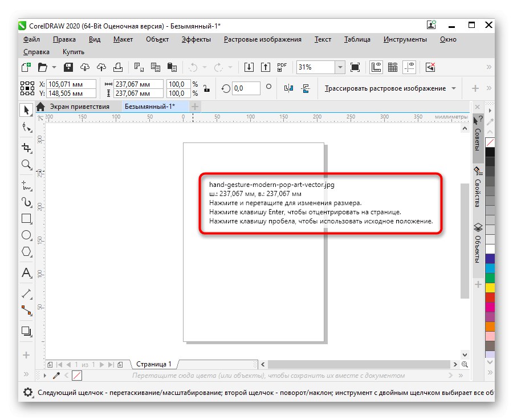Screen dimensions: 513x420
Task: Toggle the document grid button
Action: pyautogui.click(x=393, y=67)
